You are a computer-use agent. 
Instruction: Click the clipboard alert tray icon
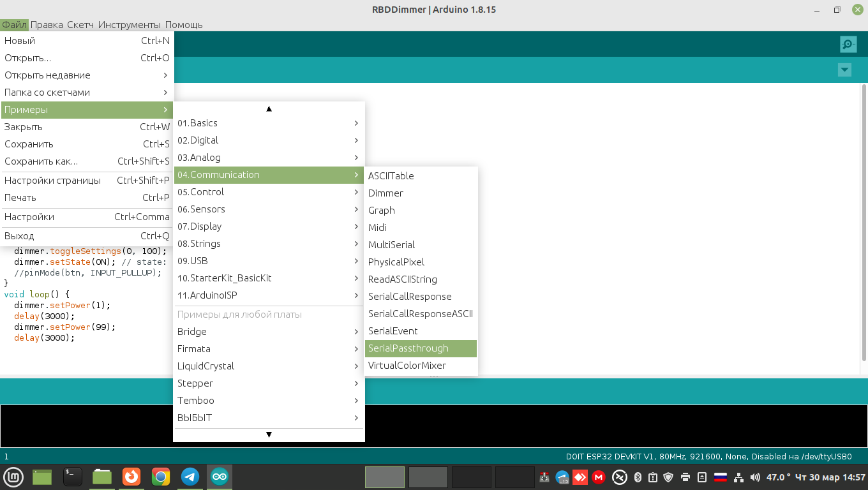tap(653, 477)
